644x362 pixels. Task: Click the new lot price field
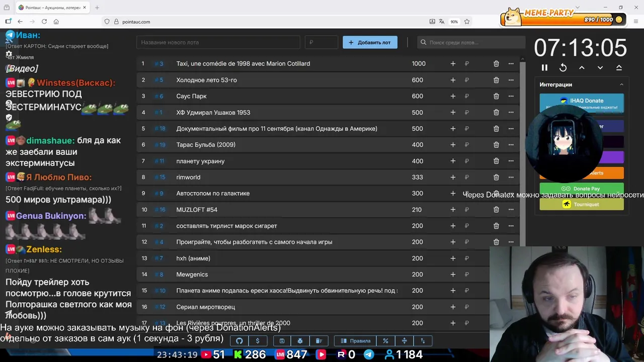tap(321, 42)
